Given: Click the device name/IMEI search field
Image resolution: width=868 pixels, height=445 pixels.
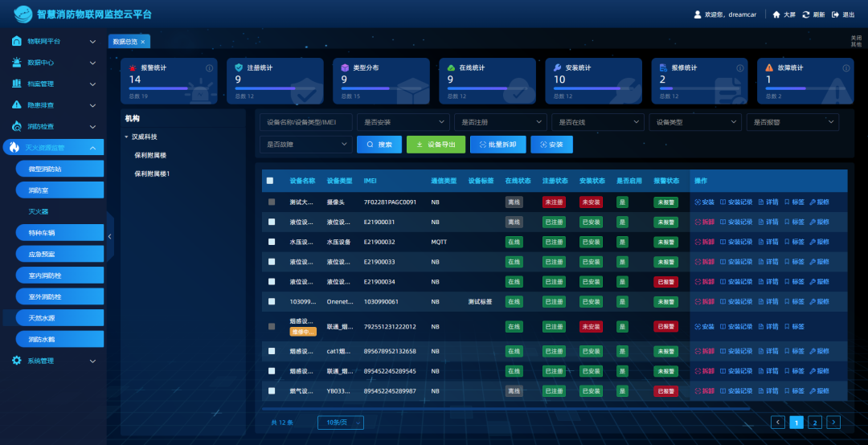Looking at the screenshot, I should click(x=305, y=122).
